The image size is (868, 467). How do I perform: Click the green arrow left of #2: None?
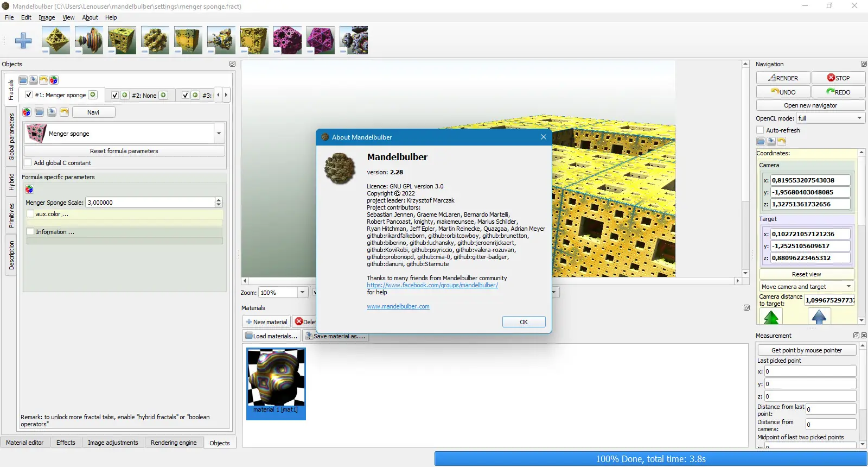[125, 95]
